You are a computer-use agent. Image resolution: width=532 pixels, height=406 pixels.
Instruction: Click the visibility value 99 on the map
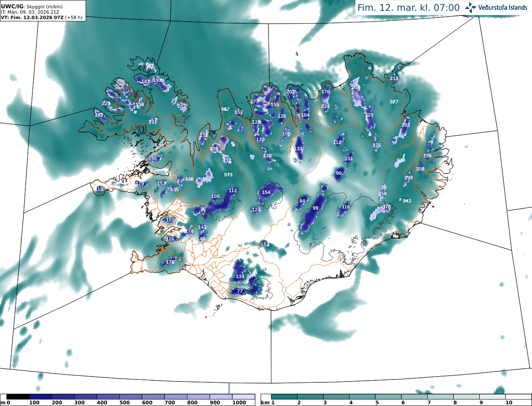coord(315,208)
